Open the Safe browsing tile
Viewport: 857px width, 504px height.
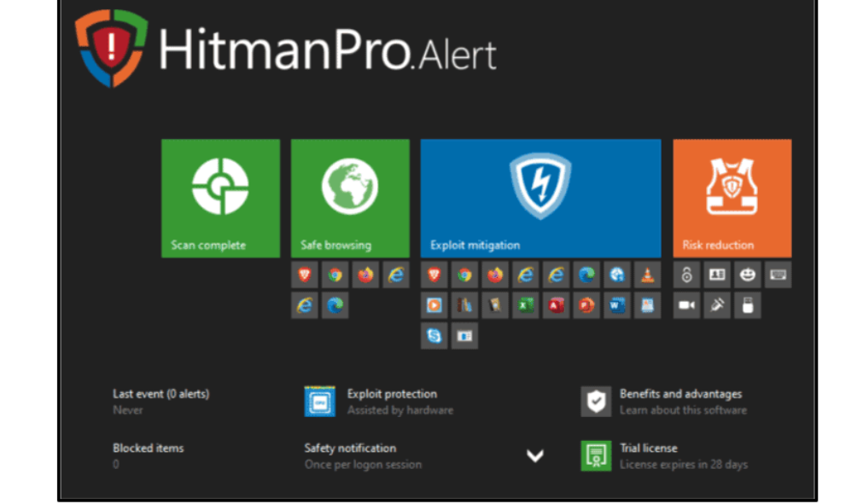tap(350, 198)
